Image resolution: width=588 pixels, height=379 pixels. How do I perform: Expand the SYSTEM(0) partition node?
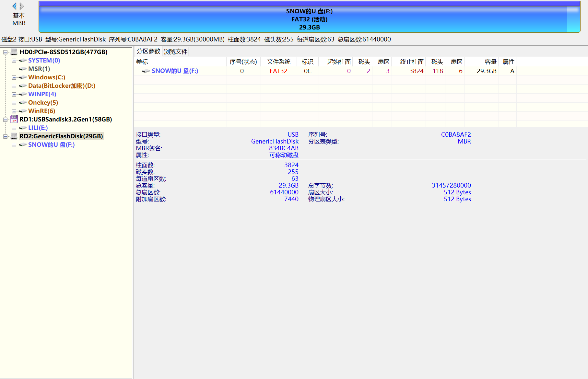pos(14,61)
